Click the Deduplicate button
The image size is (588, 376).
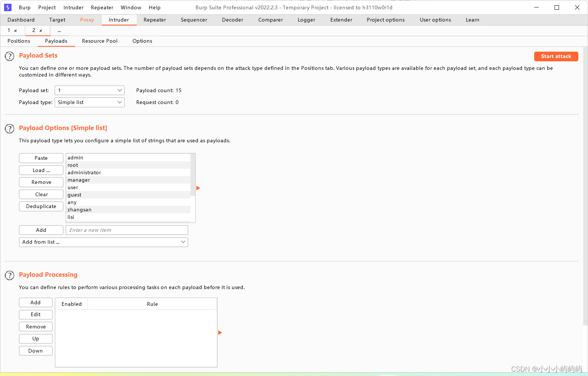coord(41,207)
